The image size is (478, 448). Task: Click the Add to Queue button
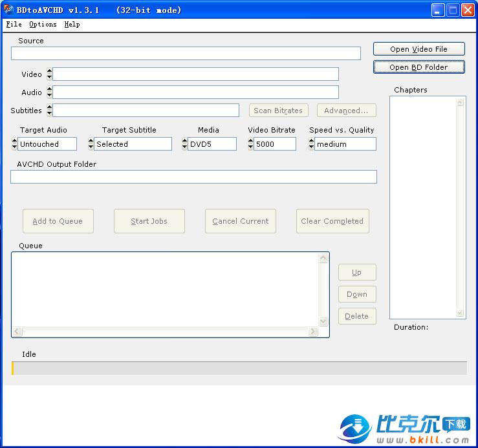point(58,221)
